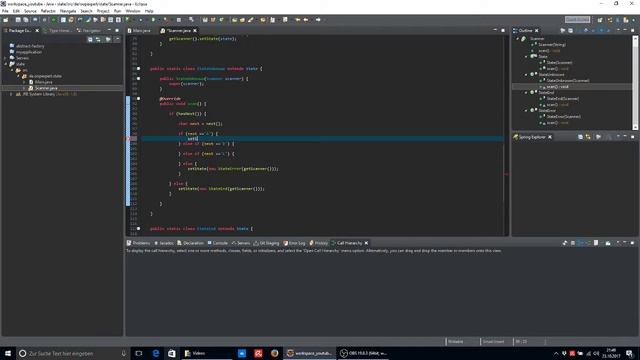Open Microsoft Edge from the taskbar
The width and height of the screenshot is (640, 360).
156,353
